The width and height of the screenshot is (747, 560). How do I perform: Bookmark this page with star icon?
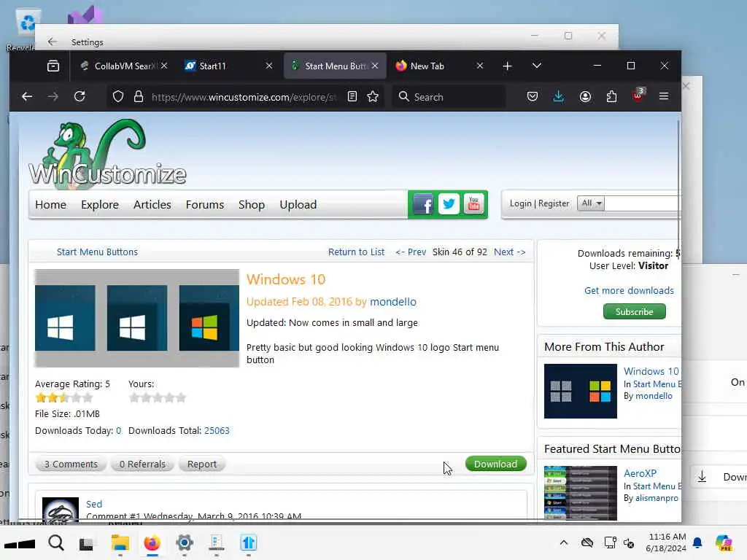coord(373,97)
